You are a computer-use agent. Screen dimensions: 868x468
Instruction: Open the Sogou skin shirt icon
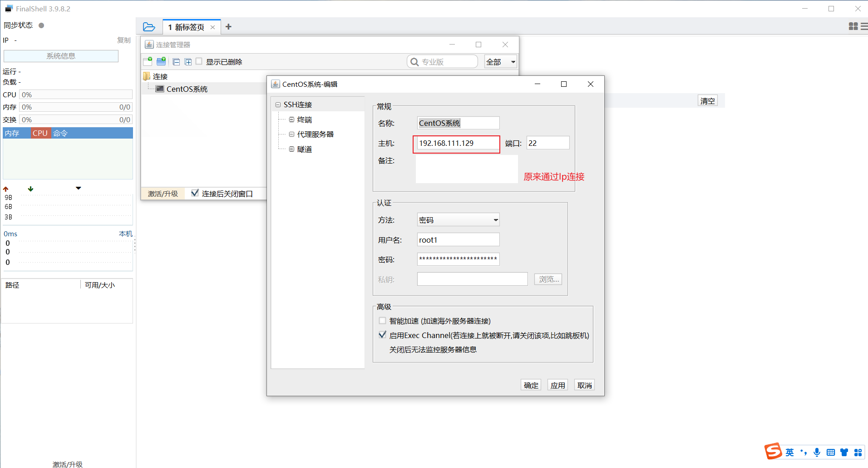click(x=844, y=452)
